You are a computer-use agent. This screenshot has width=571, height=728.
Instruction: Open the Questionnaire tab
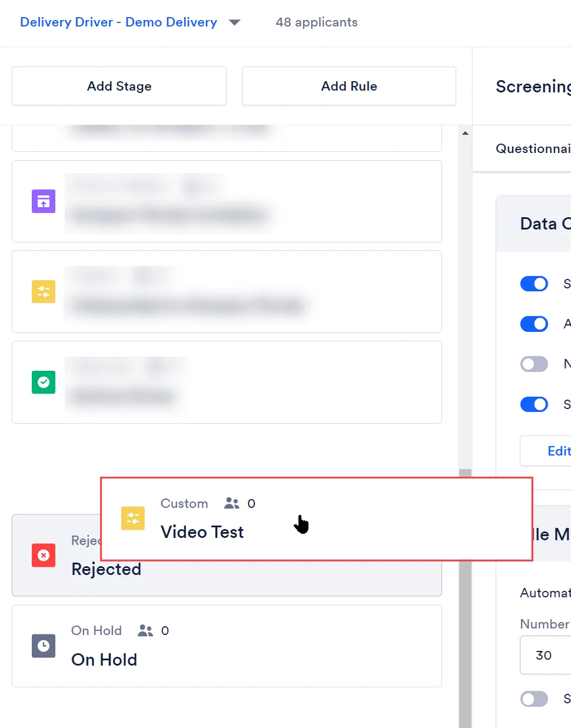(533, 148)
